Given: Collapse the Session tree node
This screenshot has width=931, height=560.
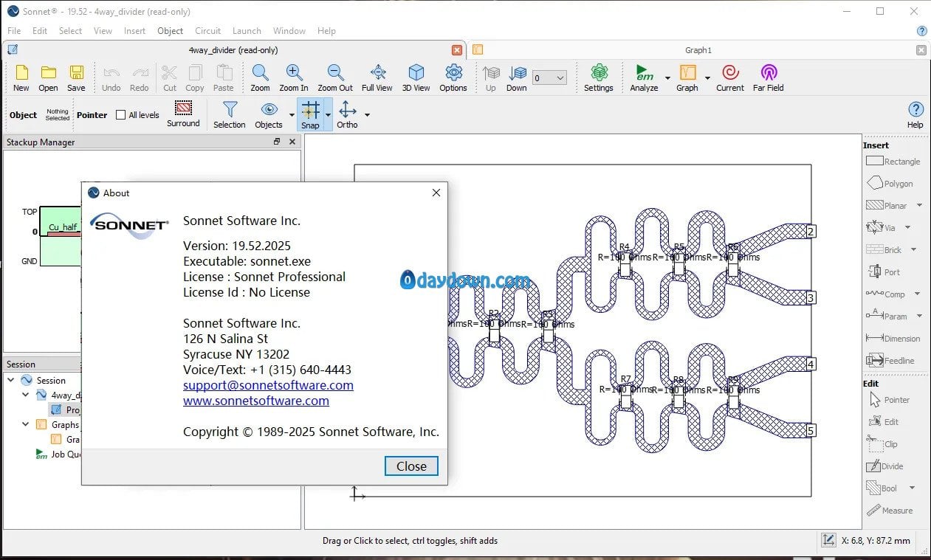Looking at the screenshot, I should coord(11,380).
